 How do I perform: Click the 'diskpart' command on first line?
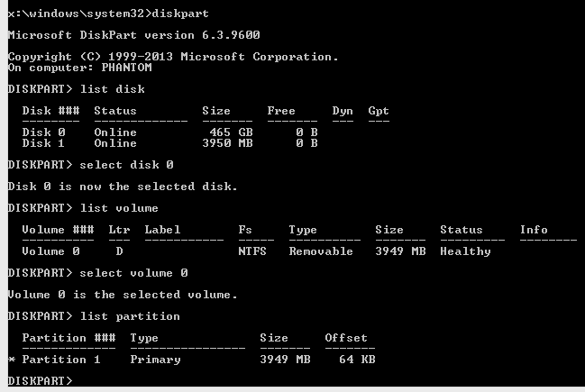coord(180,14)
